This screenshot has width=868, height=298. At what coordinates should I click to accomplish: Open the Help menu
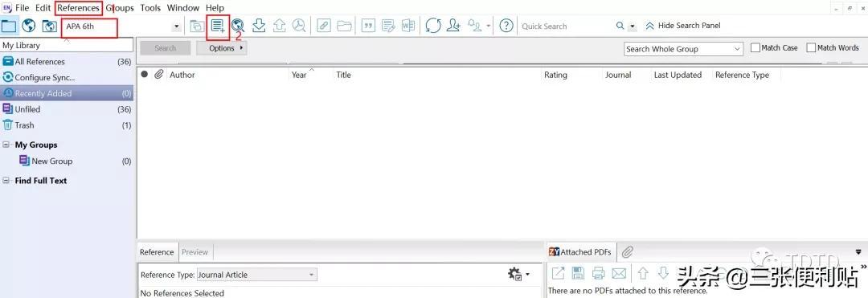coord(215,8)
